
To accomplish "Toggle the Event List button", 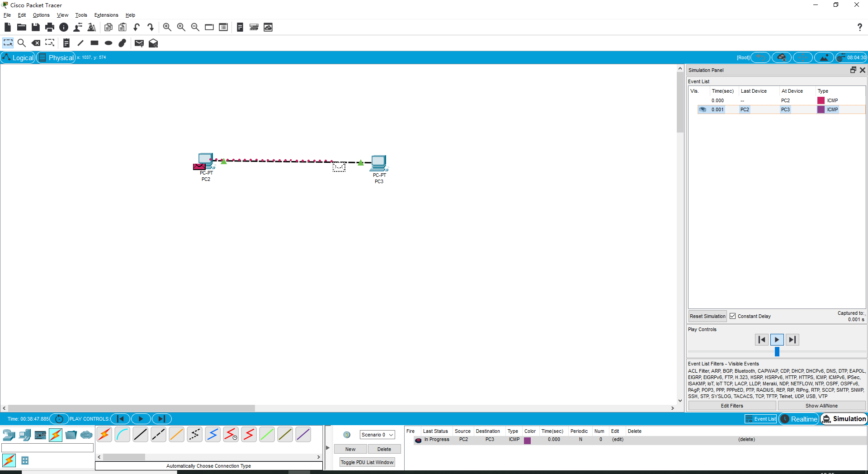I will (760, 419).
